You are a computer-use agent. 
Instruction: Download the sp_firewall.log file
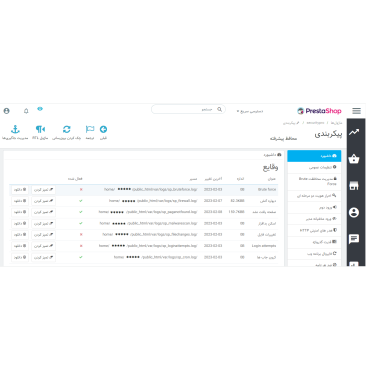point(20,201)
